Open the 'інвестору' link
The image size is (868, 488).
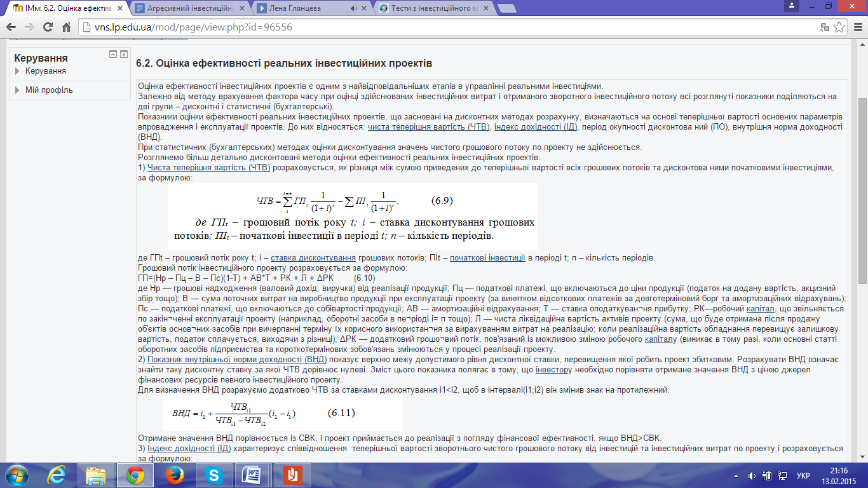tap(555, 369)
